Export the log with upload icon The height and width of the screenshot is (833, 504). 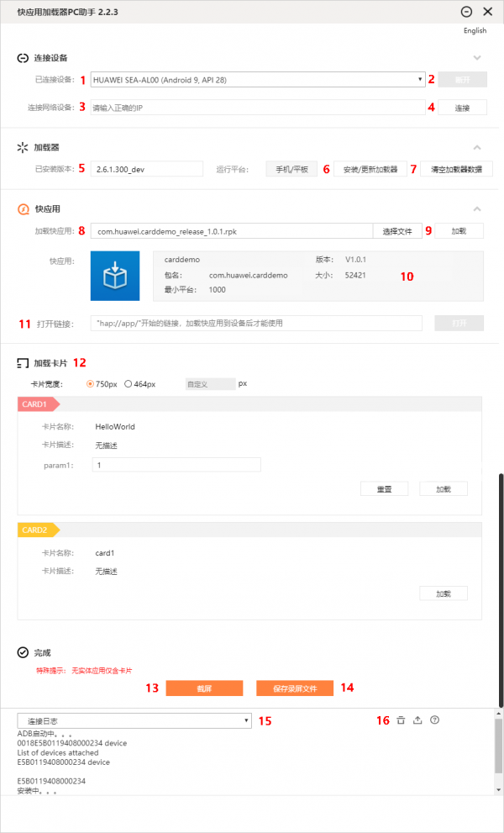pos(417,720)
